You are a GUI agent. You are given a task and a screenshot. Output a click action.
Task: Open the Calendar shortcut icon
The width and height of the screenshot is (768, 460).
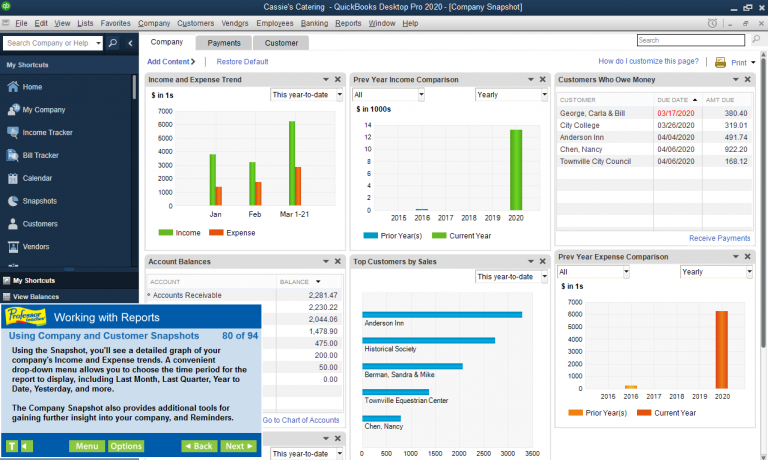13,178
